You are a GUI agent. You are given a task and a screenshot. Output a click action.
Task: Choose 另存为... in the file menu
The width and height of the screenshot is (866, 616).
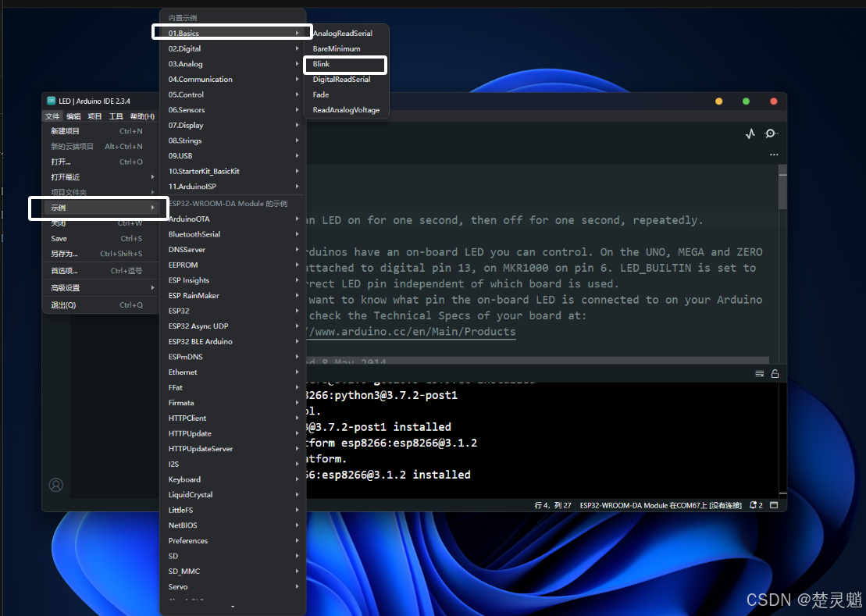[x=101, y=254]
